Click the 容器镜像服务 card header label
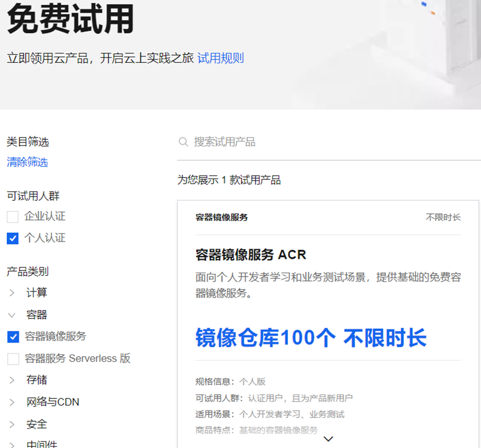Viewport: 481px width, 448px height. point(221,218)
